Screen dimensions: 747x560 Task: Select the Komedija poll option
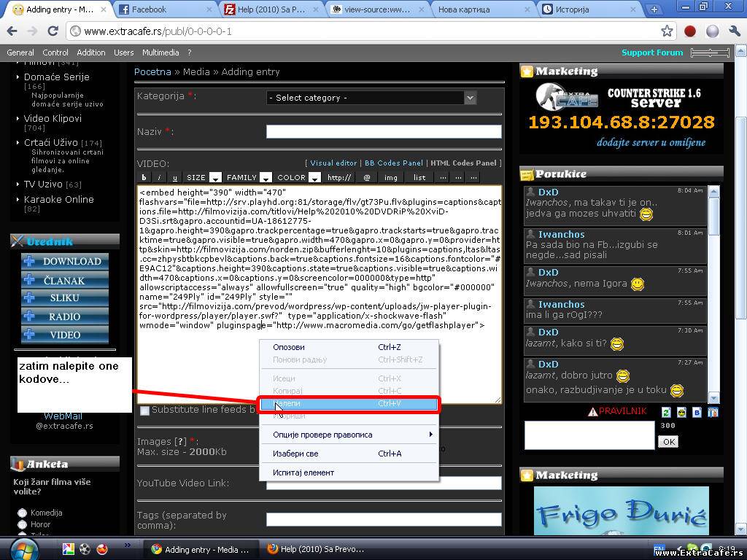22,513
